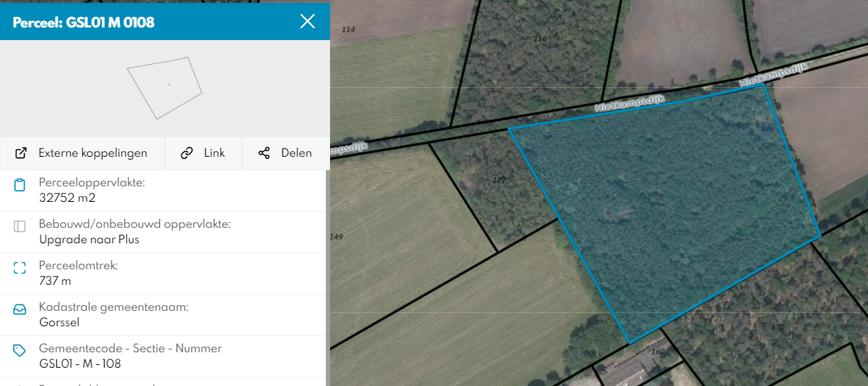Click the tag icon beside Gemeentecode
The image size is (868, 386).
click(20, 351)
